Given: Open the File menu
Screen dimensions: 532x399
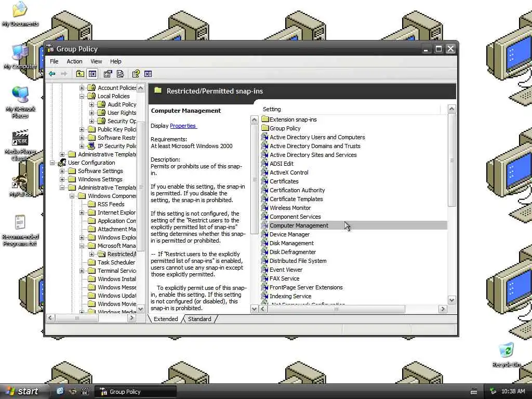Looking at the screenshot, I should tap(54, 61).
